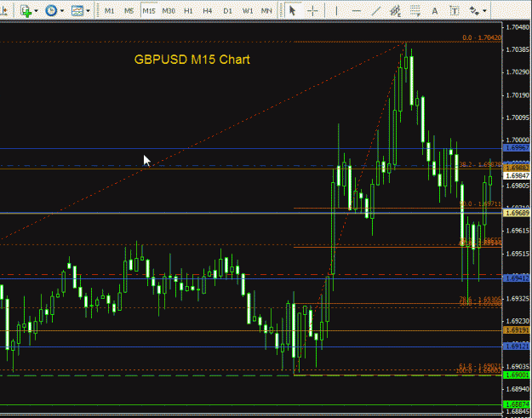Expand the Arrows dropdown arrow
Screen dimensions: 532x418
click(x=484, y=11)
